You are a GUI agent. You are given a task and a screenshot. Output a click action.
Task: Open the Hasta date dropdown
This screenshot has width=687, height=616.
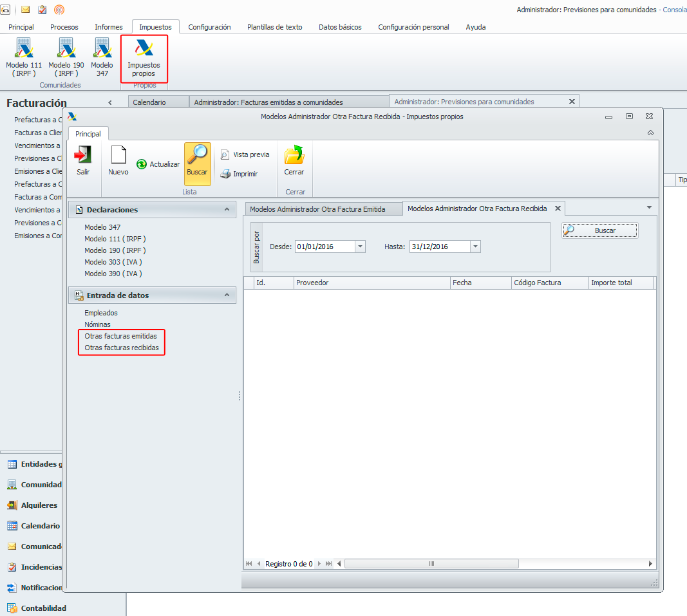pyautogui.click(x=475, y=247)
